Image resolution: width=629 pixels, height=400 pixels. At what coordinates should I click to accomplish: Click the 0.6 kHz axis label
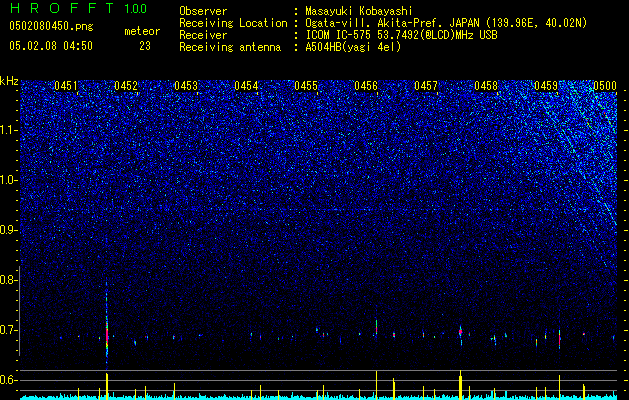tap(9, 380)
